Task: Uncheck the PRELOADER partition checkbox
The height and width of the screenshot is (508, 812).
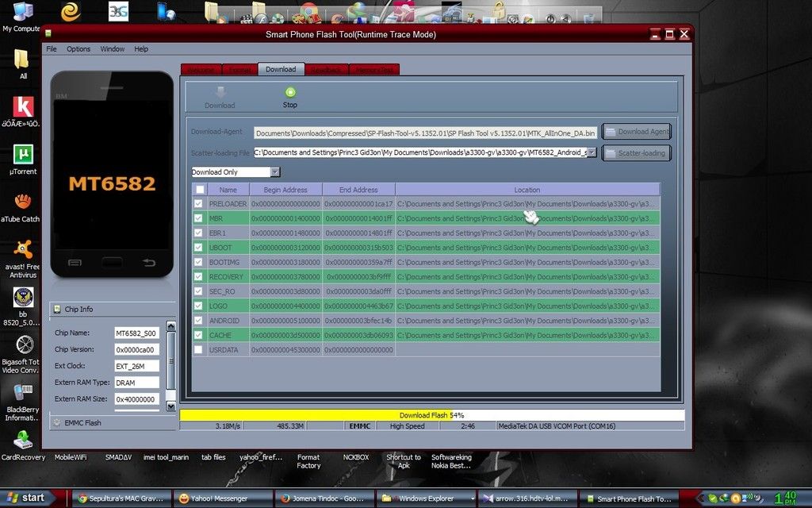Action: [x=198, y=204]
